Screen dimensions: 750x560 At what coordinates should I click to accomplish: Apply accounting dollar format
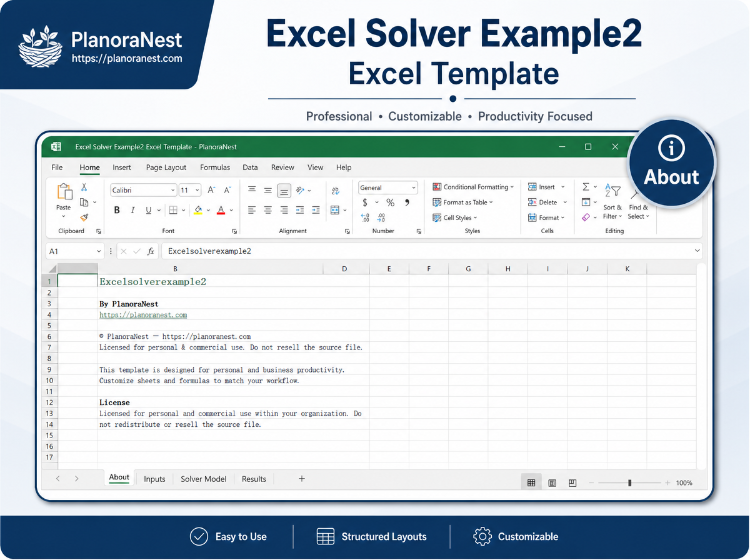click(x=365, y=202)
